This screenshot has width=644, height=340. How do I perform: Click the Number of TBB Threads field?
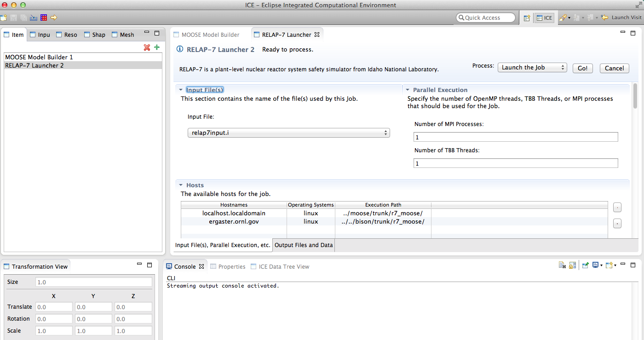click(x=516, y=163)
